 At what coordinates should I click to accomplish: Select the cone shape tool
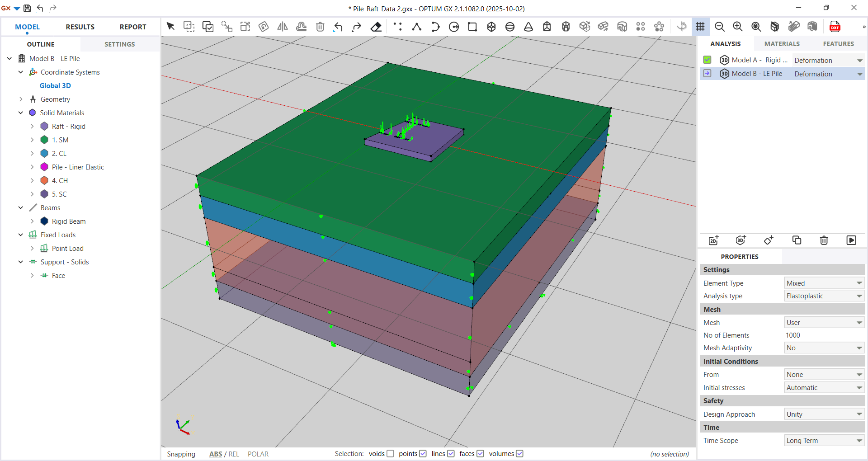[x=528, y=27]
